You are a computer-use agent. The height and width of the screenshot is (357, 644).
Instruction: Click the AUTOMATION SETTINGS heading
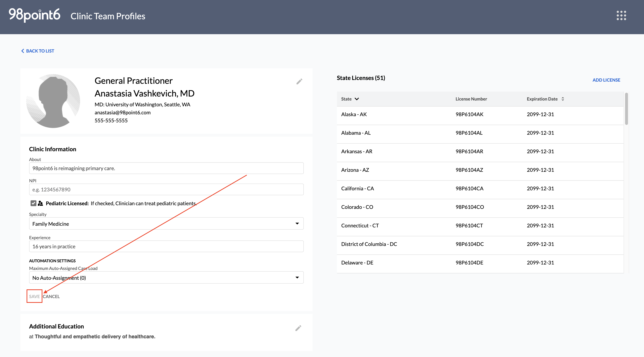52,261
